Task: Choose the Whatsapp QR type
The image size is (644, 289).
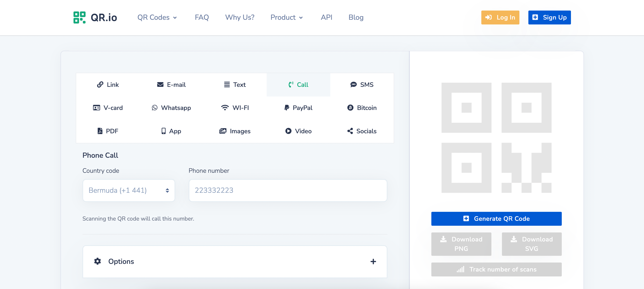Action: point(171,108)
